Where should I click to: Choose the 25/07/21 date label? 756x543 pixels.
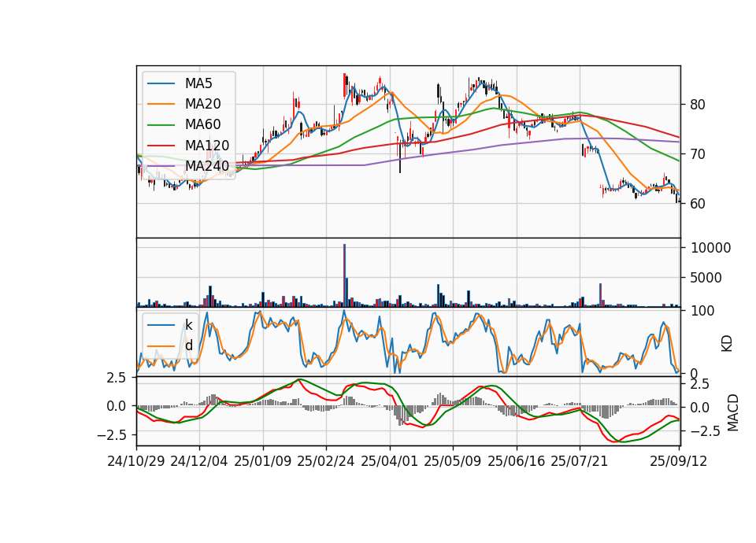[x=580, y=461]
